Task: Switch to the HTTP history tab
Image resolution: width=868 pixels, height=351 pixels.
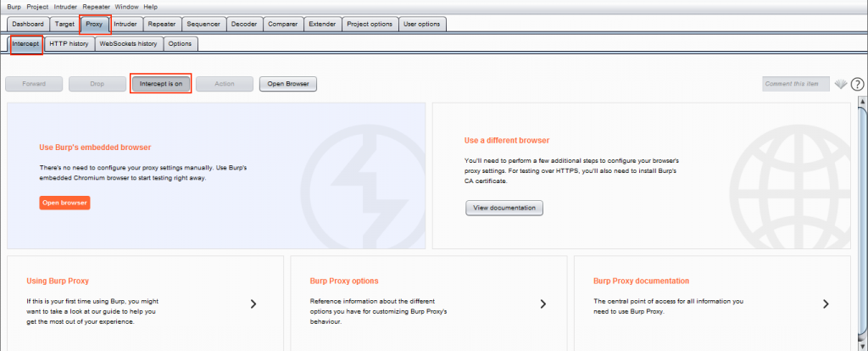Action: [69, 44]
